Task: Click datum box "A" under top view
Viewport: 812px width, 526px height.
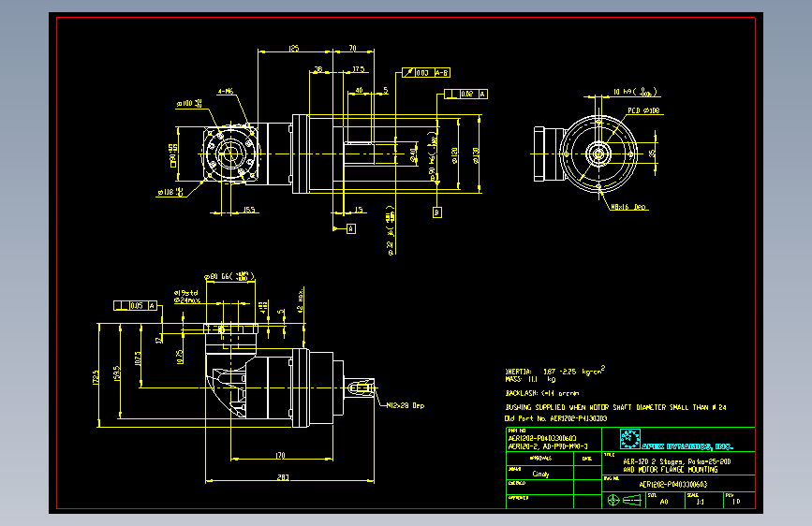Action: [x=351, y=228]
